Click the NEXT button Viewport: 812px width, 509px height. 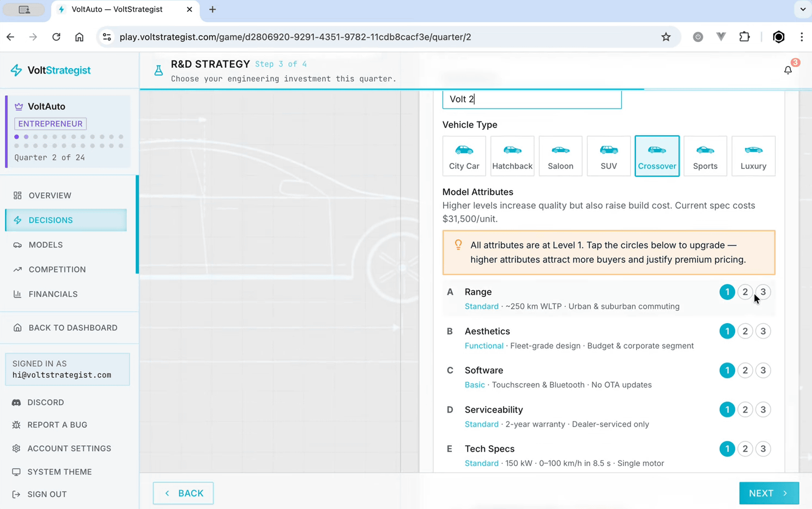(768, 493)
